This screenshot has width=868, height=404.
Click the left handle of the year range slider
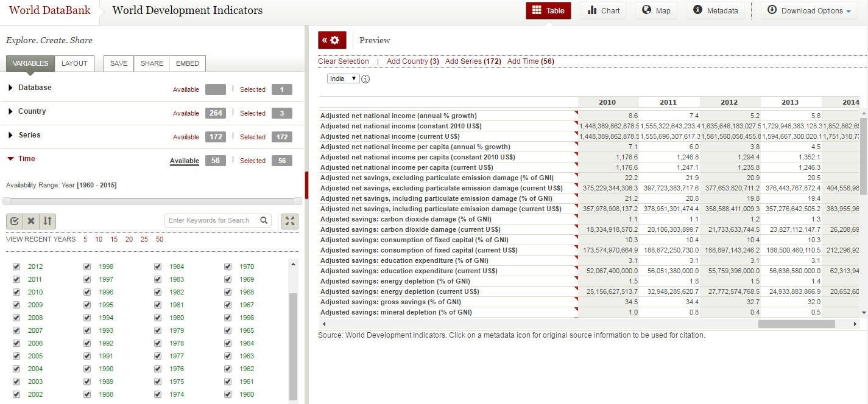pos(7,201)
